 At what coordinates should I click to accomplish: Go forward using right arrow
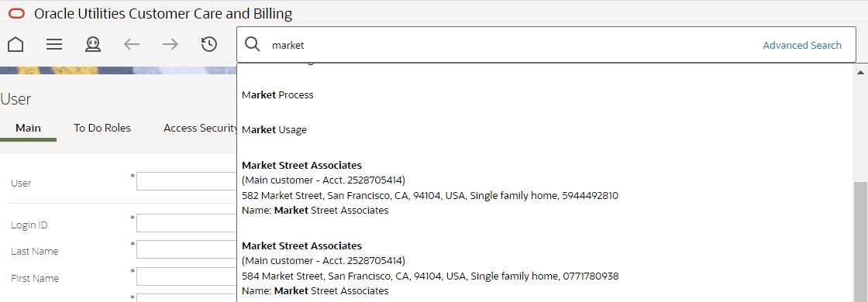(x=170, y=44)
